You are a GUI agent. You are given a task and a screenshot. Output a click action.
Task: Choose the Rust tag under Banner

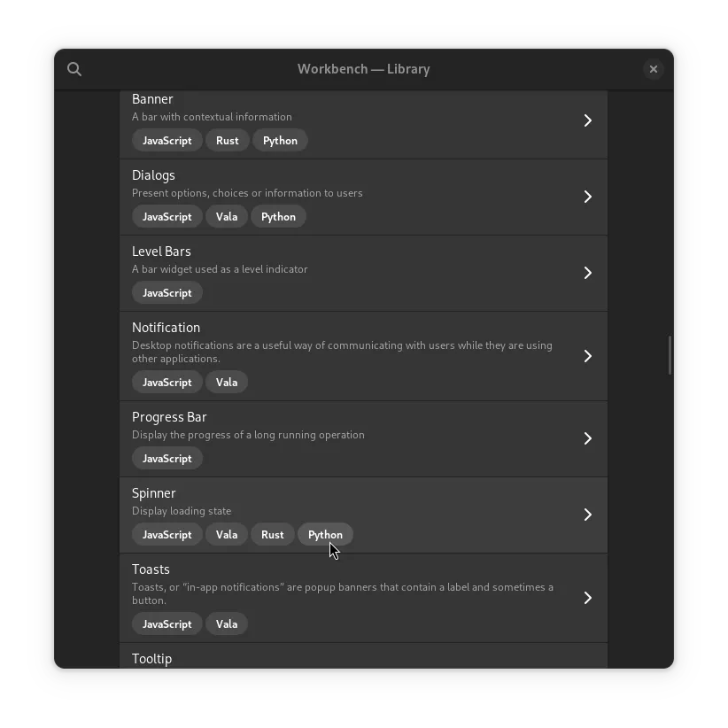pos(228,141)
